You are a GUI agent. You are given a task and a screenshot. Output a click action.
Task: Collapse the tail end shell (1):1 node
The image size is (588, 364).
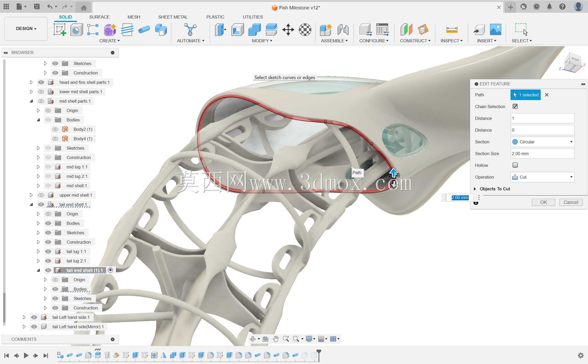[x=38, y=270]
